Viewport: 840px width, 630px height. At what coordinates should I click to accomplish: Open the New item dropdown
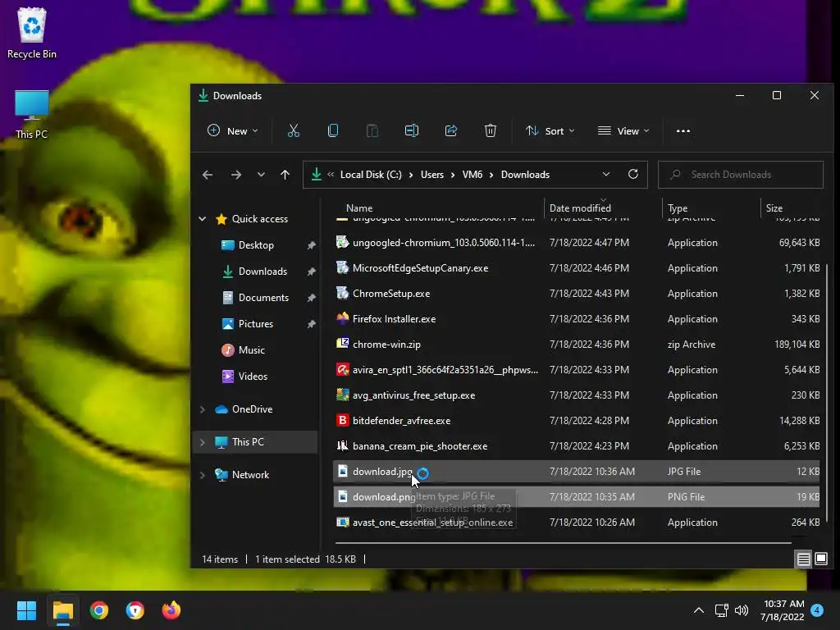(232, 130)
